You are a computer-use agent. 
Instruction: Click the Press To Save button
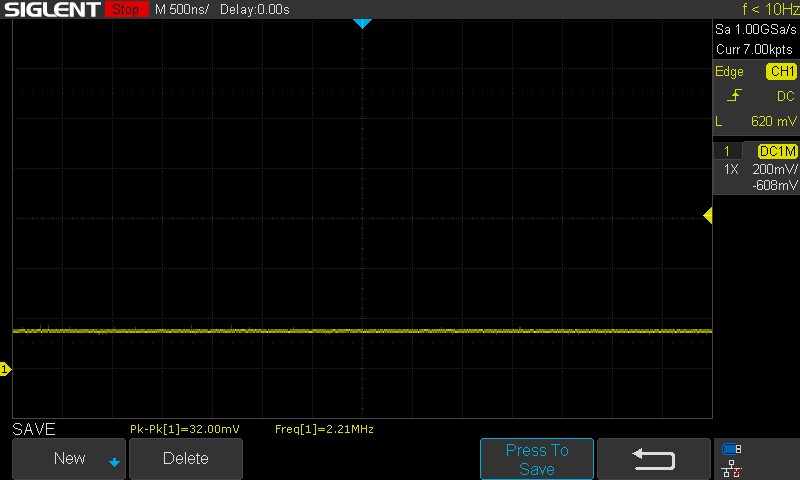coord(537,459)
